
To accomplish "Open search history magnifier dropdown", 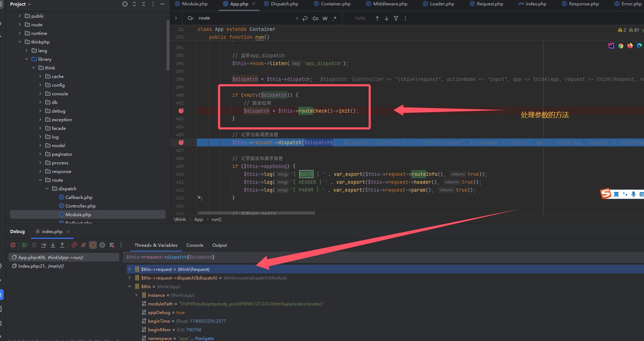I will (x=190, y=18).
